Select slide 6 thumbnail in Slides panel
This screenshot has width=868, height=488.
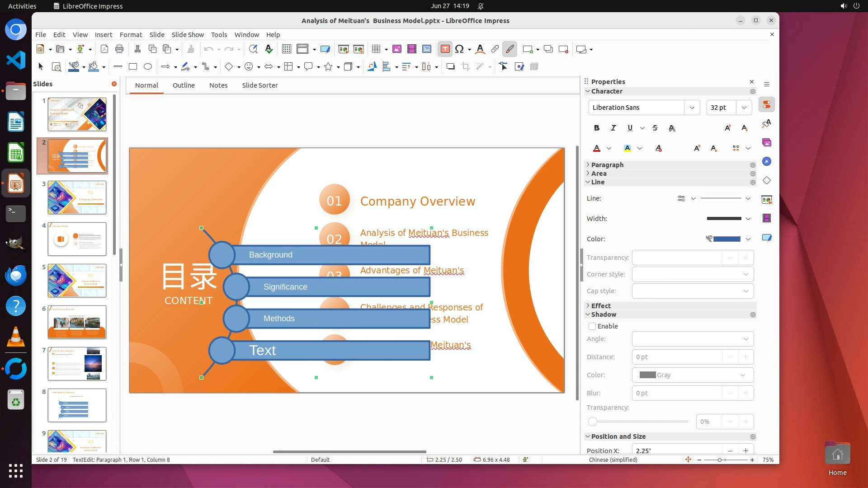[77, 322]
